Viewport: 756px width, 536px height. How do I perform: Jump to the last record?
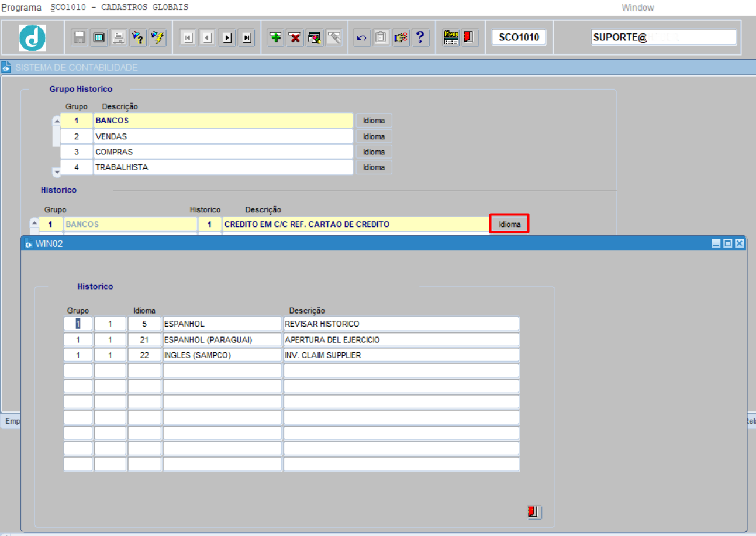[247, 37]
